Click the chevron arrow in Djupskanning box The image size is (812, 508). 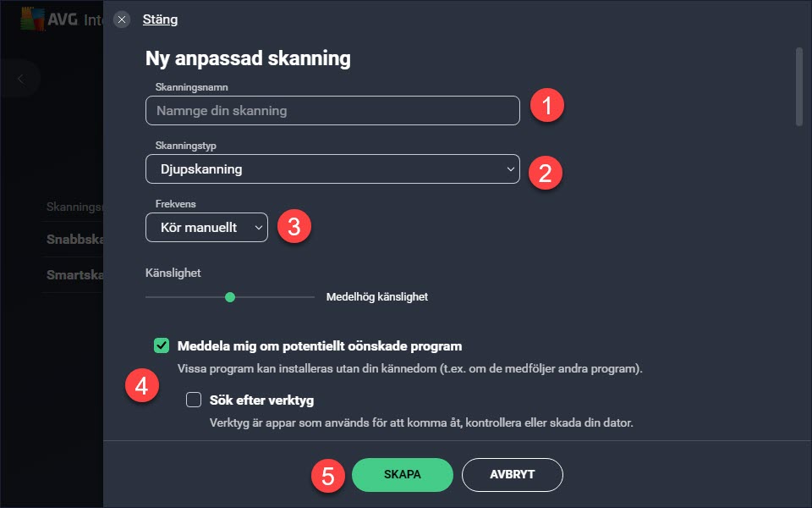point(511,169)
